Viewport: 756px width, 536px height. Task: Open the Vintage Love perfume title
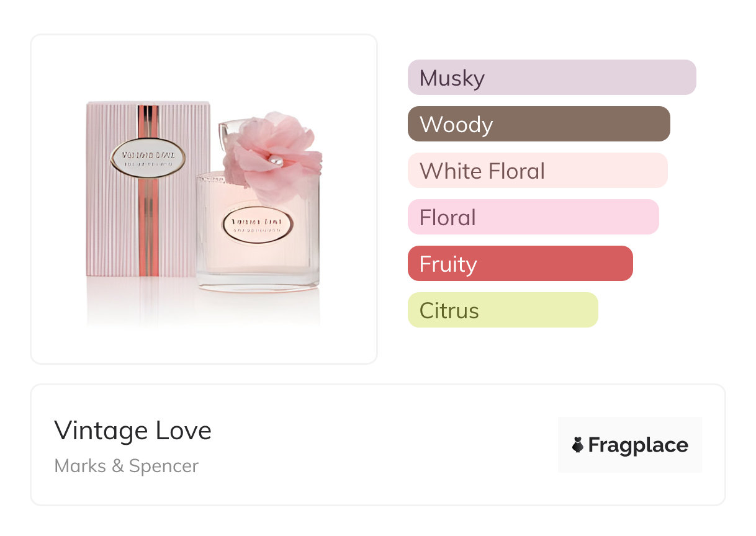pos(133,431)
